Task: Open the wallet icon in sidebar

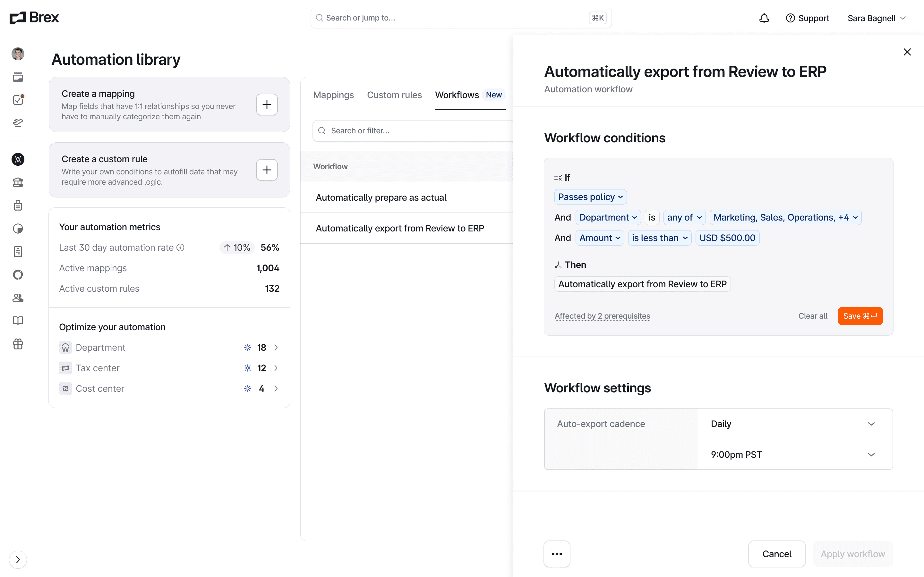Action: [x=18, y=77]
